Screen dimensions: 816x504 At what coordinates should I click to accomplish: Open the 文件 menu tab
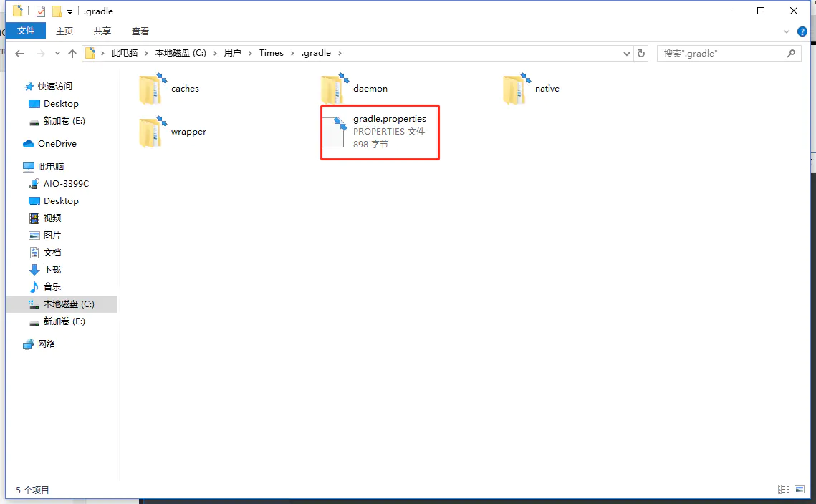coord(26,31)
